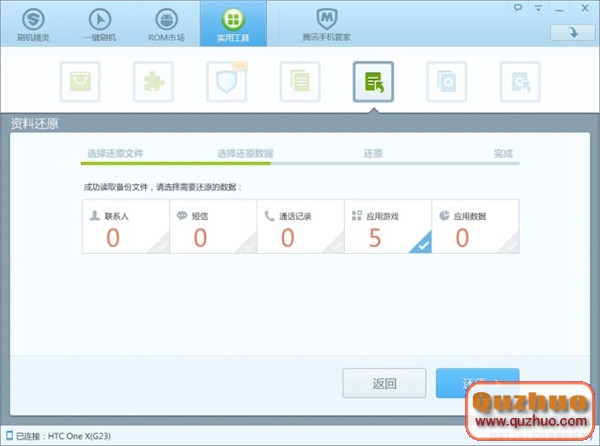This screenshot has height=446, width=600.
Task: Click the 短信 message bubble icon
Action: [x=182, y=216]
